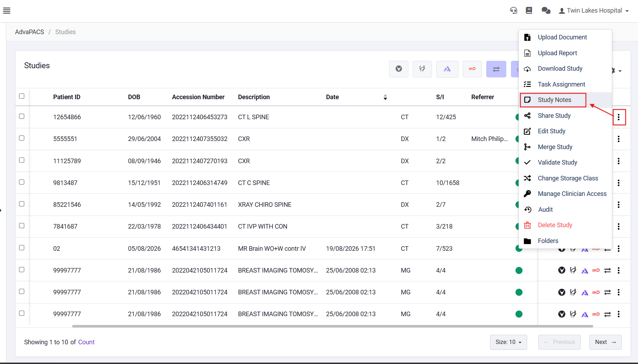Open the Size: 10 page size dropdown
Viewport: 638px width, 364px height.
[x=508, y=342]
